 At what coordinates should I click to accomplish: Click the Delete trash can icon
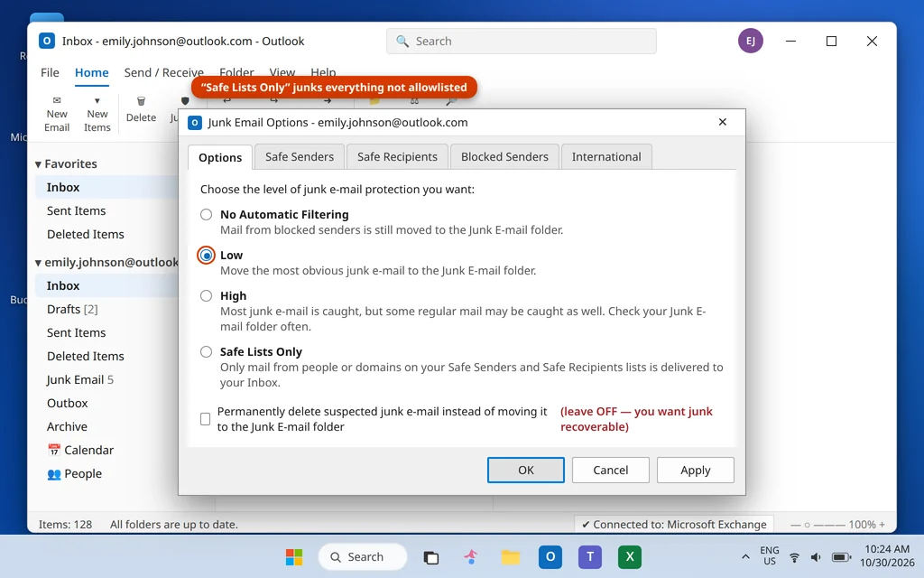[x=141, y=101]
